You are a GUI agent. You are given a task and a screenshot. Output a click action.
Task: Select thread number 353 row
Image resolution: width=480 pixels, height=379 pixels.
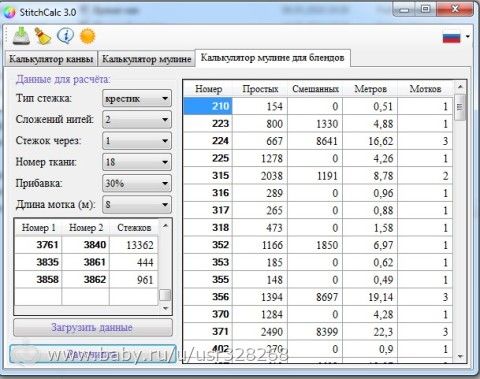tap(318, 262)
